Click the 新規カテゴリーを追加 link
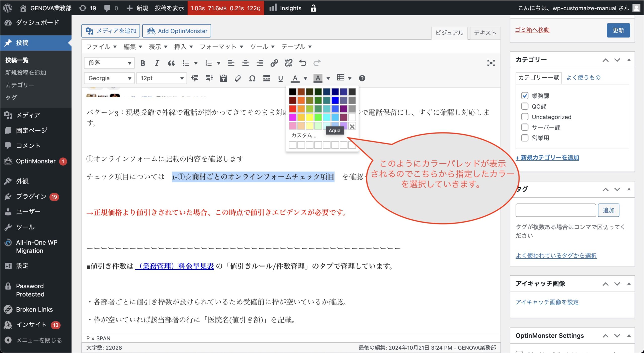The height and width of the screenshot is (353, 644). 547,158
